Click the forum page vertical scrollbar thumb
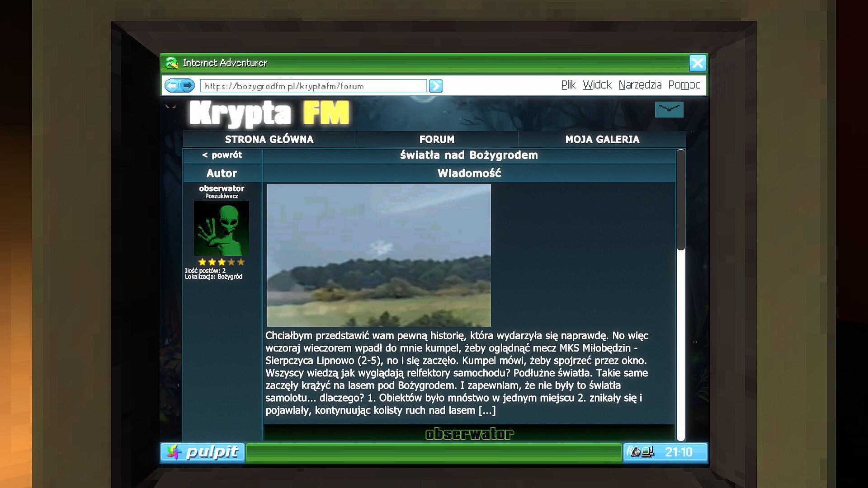 680,200
